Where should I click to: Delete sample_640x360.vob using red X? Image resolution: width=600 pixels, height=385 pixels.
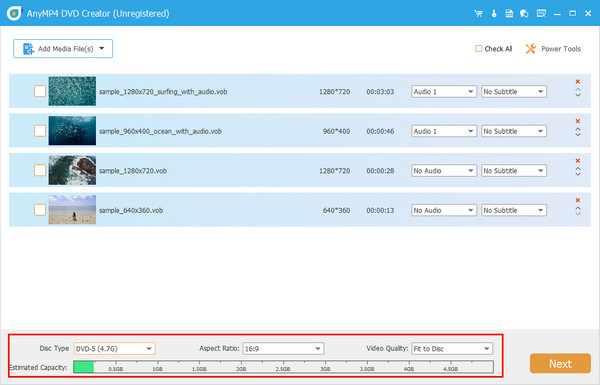(578, 200)
